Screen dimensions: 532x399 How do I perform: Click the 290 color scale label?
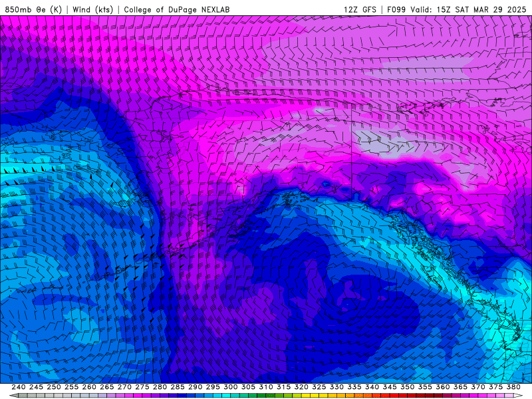pyautogui.click(x=195, y=387)
